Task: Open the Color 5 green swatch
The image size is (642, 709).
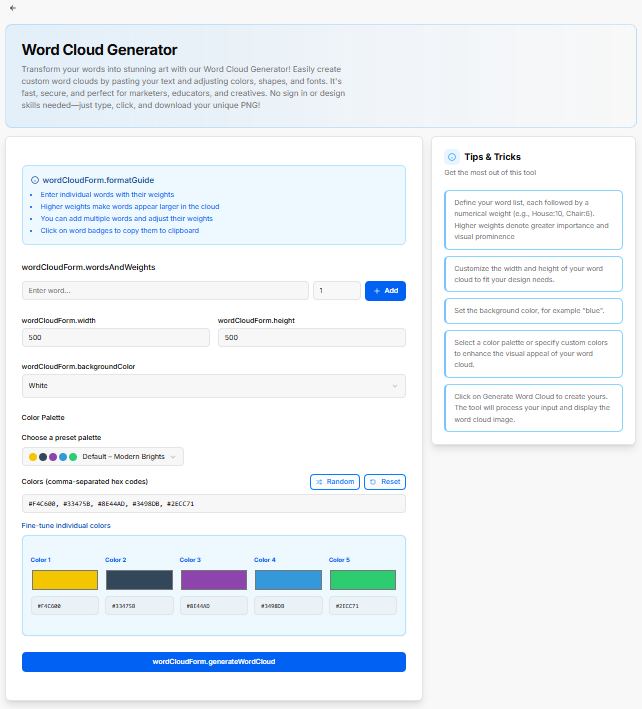Action: tap(363, 580)
